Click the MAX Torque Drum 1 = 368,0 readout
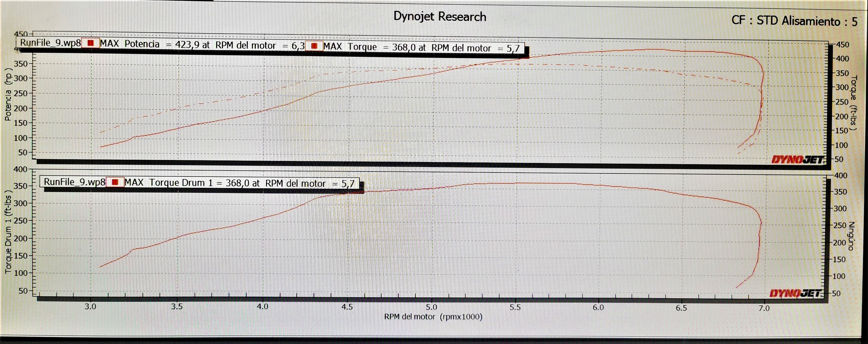This screenshot has width=868, height=344. point(239,183)
